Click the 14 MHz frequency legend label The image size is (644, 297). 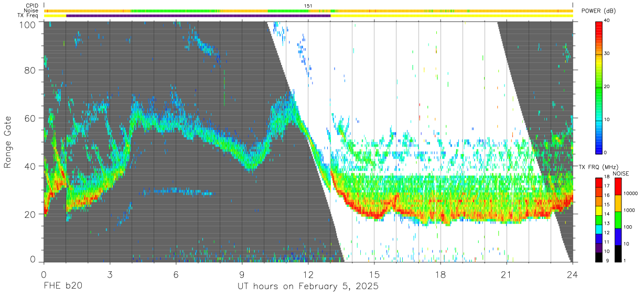(608, 214)
